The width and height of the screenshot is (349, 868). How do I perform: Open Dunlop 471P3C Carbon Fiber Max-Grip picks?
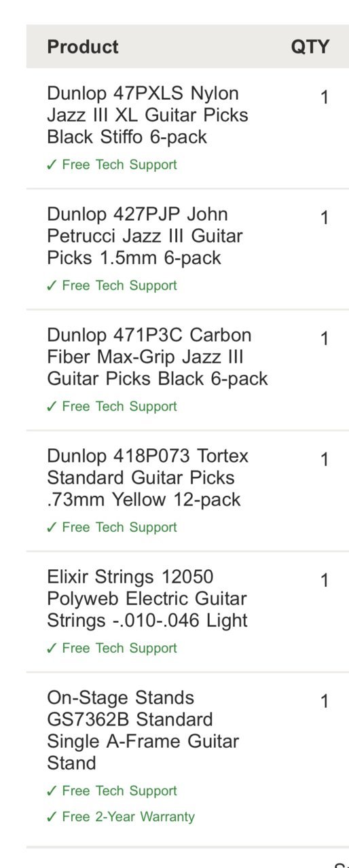pyautogui.click(x=158, y=357)
